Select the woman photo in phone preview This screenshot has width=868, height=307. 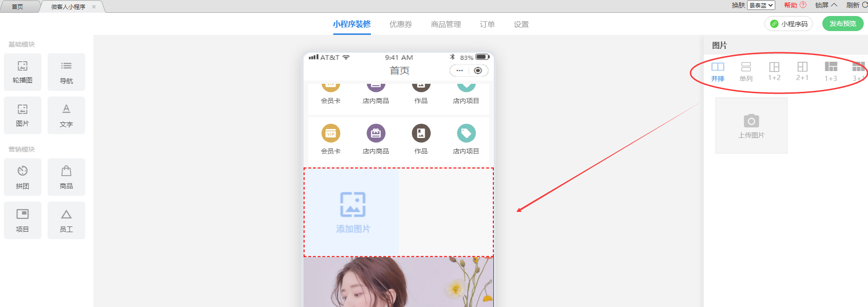click(398, 282)
